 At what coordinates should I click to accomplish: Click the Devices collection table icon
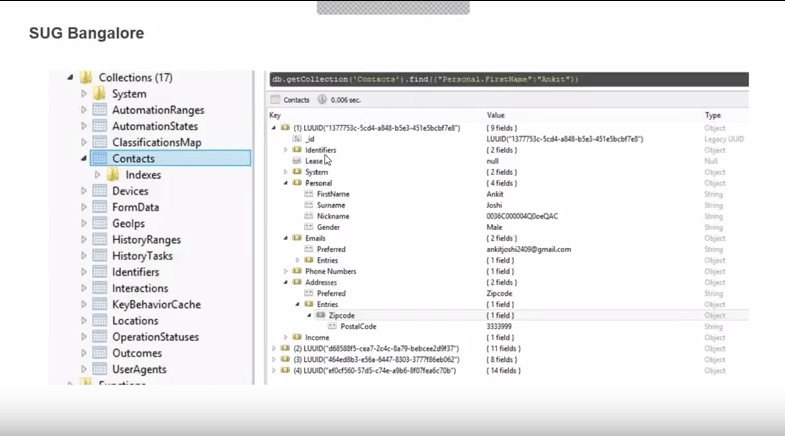[x=100, y=191]
